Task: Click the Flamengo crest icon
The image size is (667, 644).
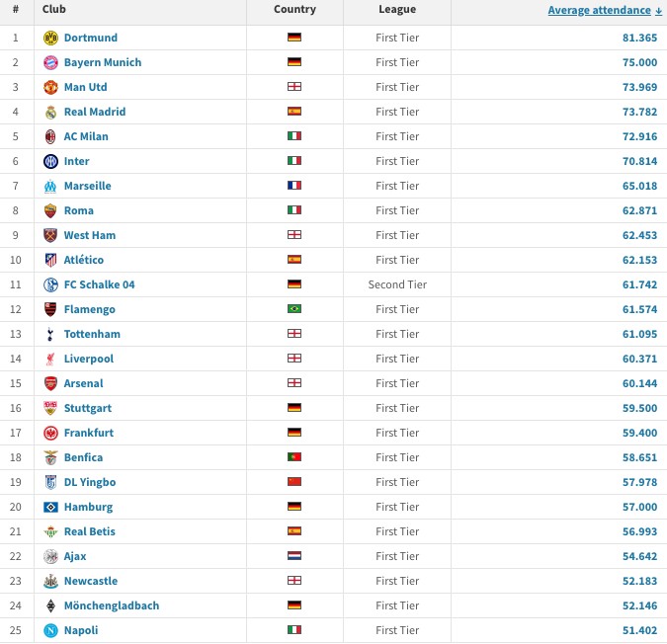Action: 50,309
